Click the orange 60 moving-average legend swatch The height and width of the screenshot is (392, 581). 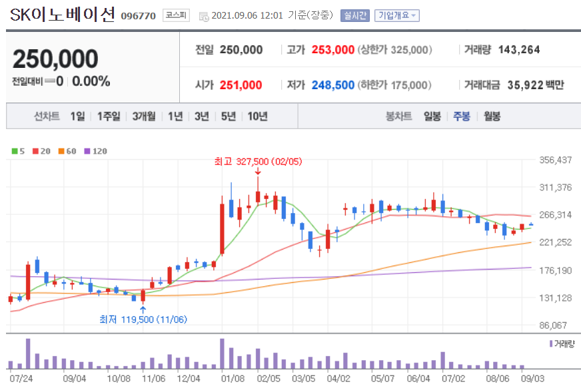tap(61, 151)
